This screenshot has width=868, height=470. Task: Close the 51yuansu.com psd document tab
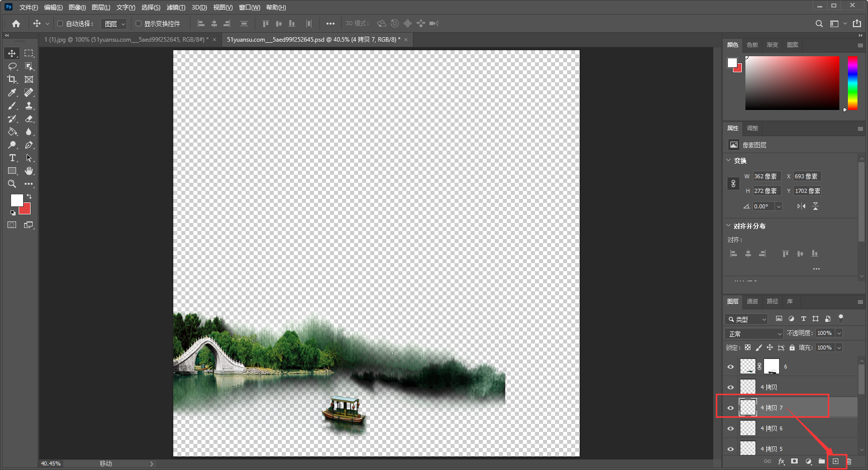coord(406,40)
